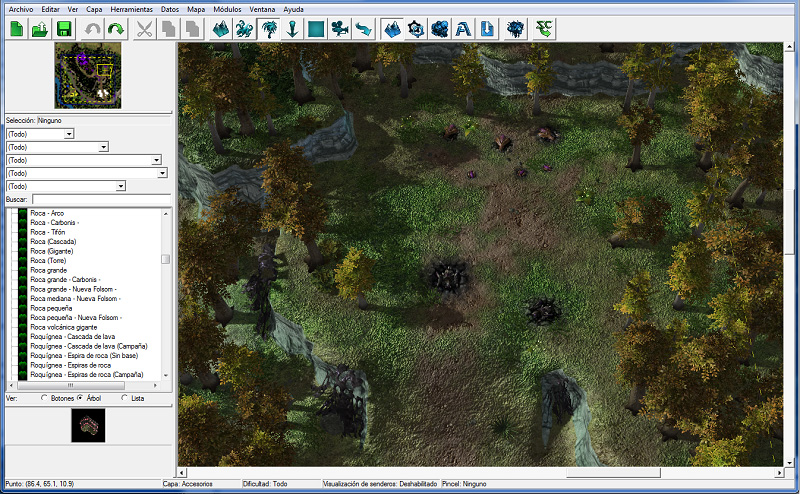Click 'Pincel: Ninguno' status bar entry

[464, 484]
